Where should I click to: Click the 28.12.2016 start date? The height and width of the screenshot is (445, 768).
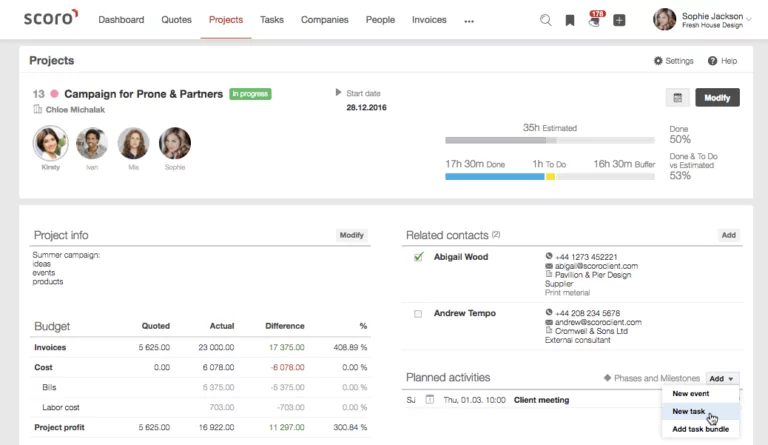[x=366, y=107]
